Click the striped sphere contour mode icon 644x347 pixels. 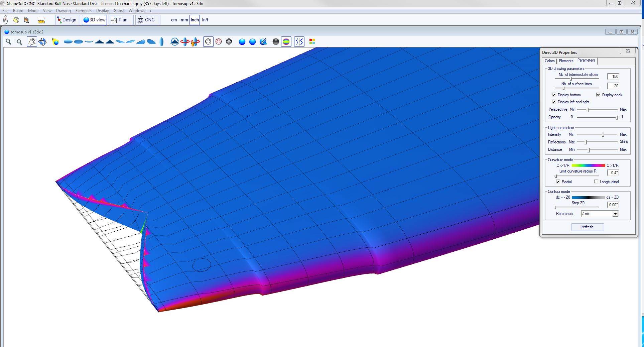click(x=276, y=41)
